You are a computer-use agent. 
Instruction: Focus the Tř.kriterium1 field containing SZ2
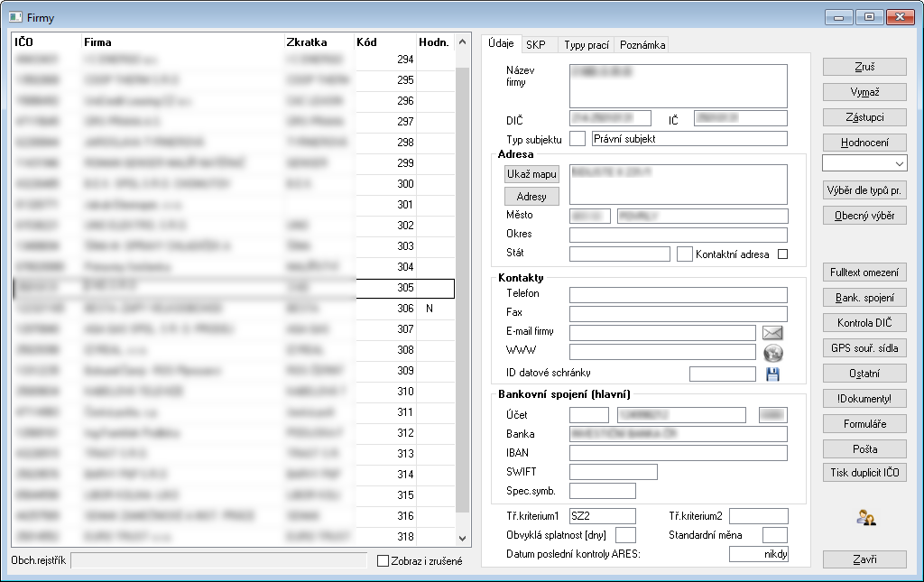[602, 516]
